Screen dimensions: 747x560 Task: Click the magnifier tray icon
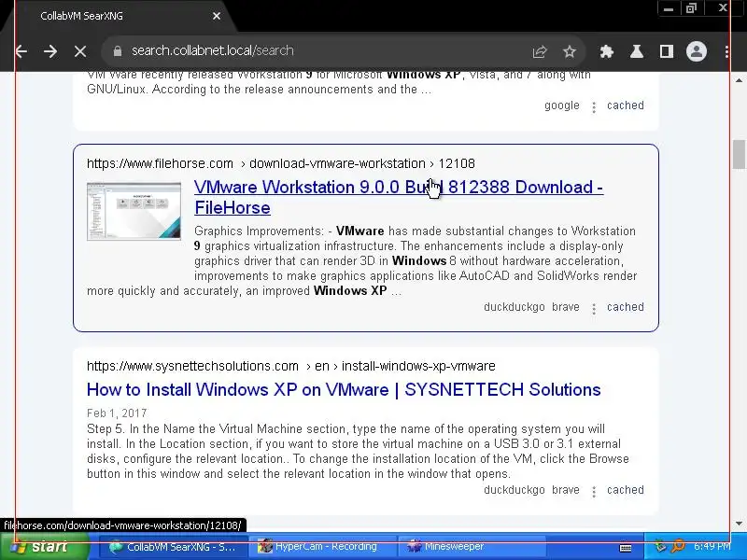click(679, 546)
